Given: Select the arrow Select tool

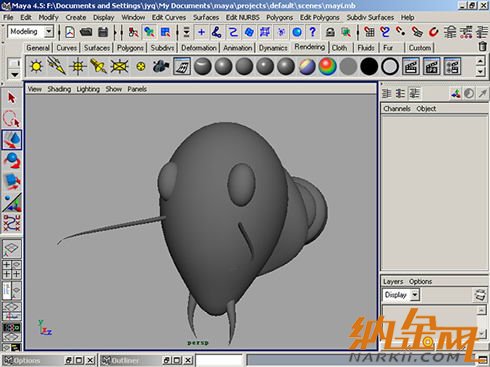Looking at the screenshot, I should tap(12, 98).
